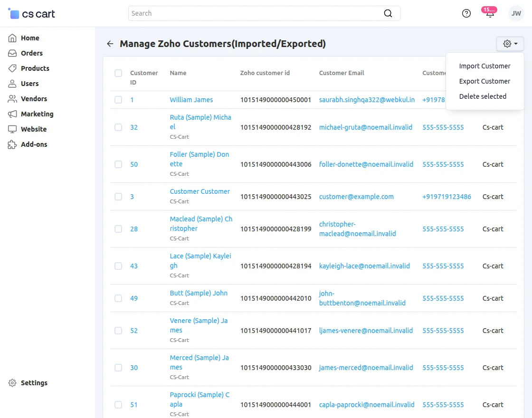The image size is (532, 418).
Task: Click the Users person icon
Action: click(12, 84)
